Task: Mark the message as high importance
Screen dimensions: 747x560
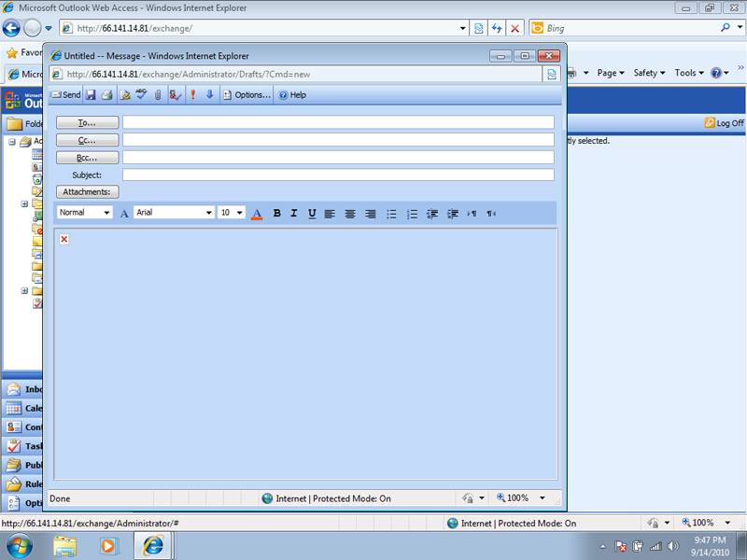Action: point(193,94)
